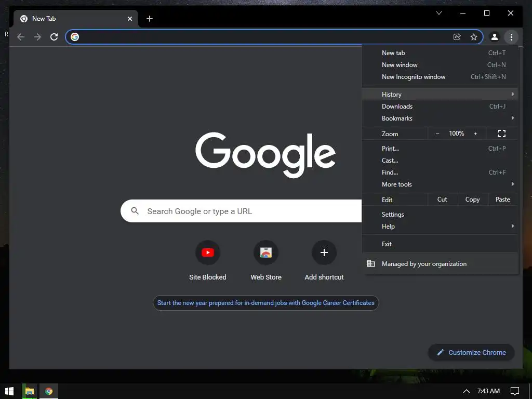
Task: Click the search magnifier icon in Google box
Action: (x=135, y=211)
